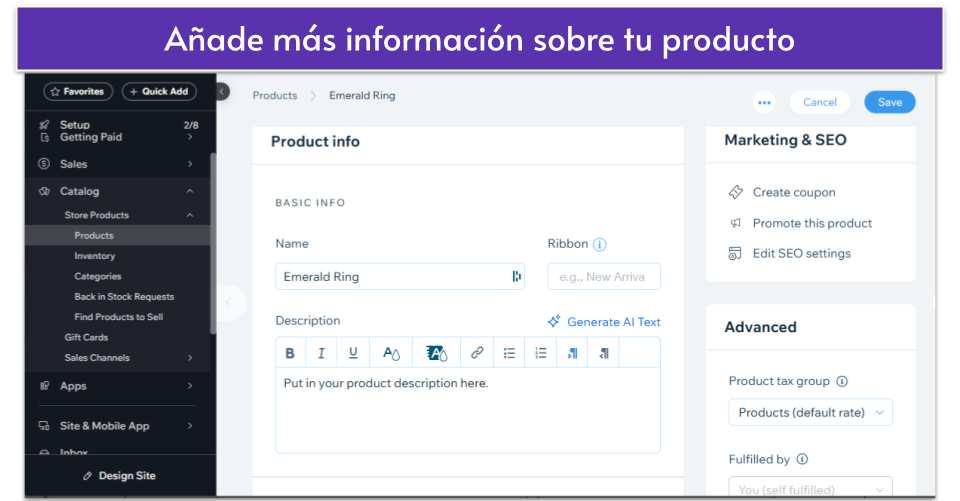This screenshot has width=960, height=501.
Task: Underline text in description toolbar
Action: point(353,353)
